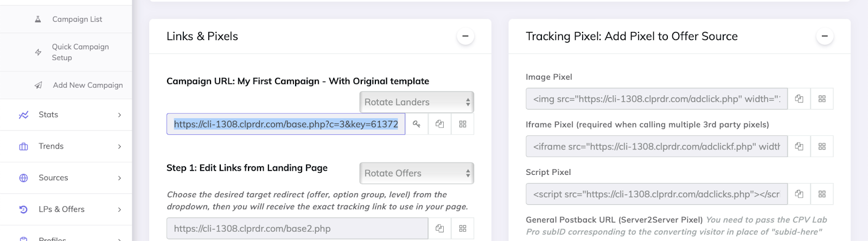
Task: Click the Campaign List flask icon
Action: [38, 19]
